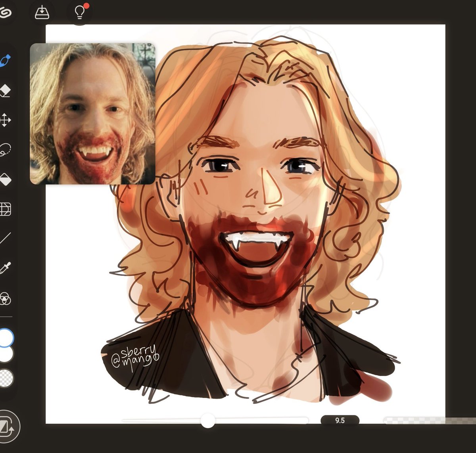This screenshot has width=476, height=453.
Task: Select the grid tool icon
Action: (x=5, y=209)
